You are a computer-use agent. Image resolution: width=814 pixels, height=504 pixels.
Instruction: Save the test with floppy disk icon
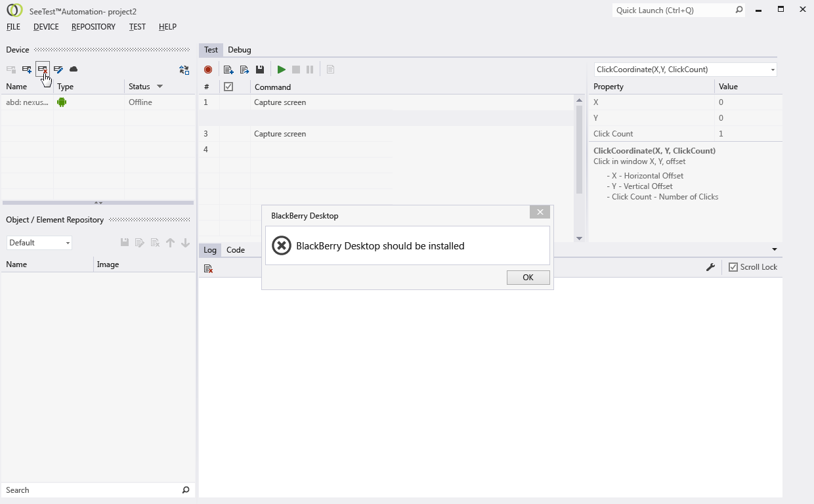pos(260,70)
